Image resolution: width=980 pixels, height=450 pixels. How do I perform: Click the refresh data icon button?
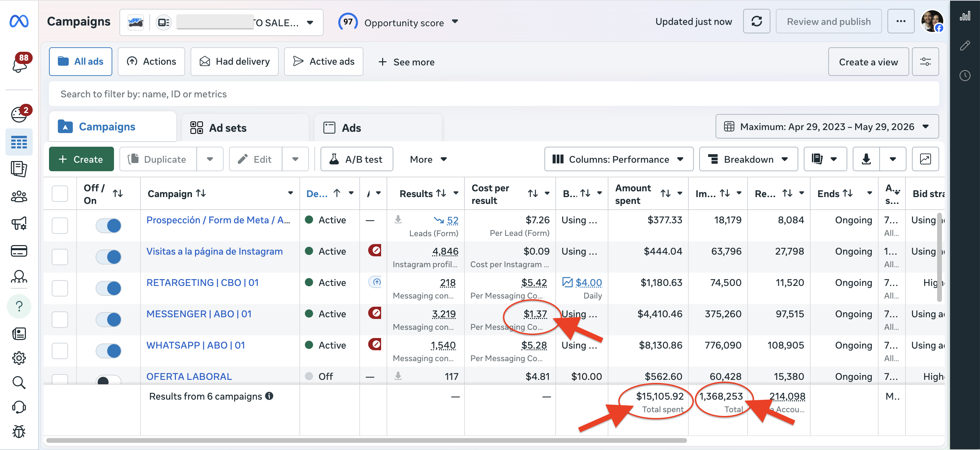[756, 21]
